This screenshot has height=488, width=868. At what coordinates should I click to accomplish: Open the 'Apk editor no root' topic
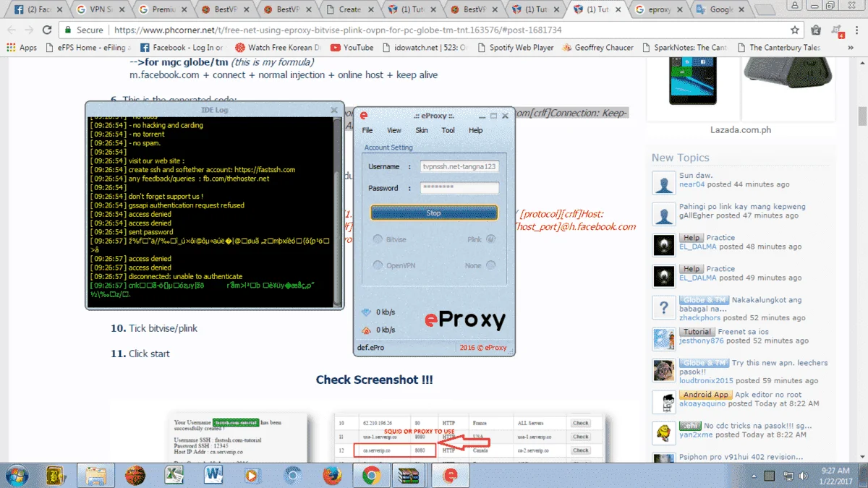click(x=768, y=394)
